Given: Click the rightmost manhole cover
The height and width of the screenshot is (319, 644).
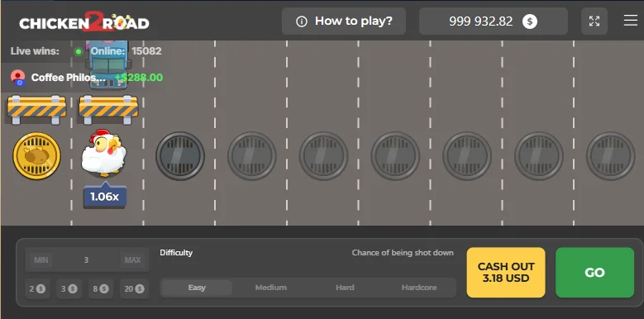Looking at the screenshot, I should click(610, 155).
